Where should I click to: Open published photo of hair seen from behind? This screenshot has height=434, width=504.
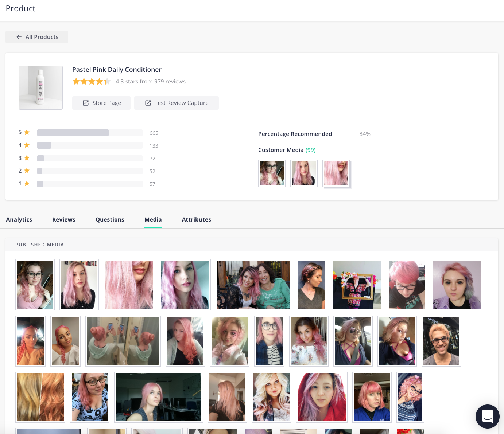pos(228,397)
